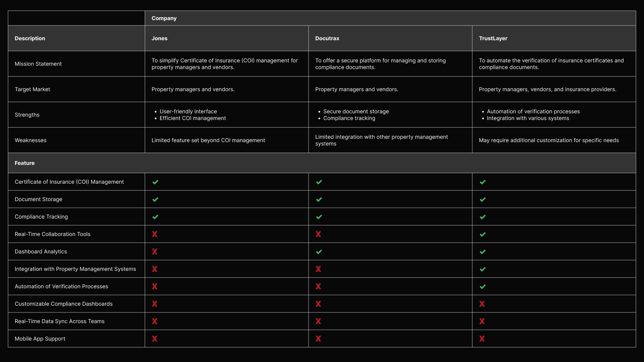Select Docutrax red X for Real-Time Collaboration Tools
644x362 pixels.
[x=318, y=234]
